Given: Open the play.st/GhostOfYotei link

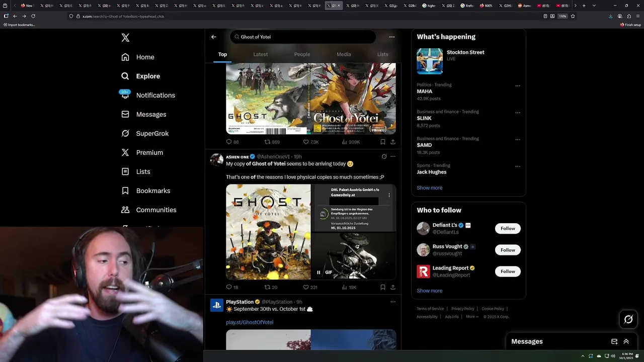Looking at the screenshot, I should 250,322.
